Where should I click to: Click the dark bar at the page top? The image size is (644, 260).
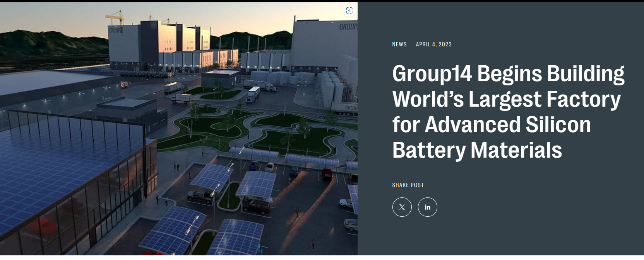coord(322,1)
